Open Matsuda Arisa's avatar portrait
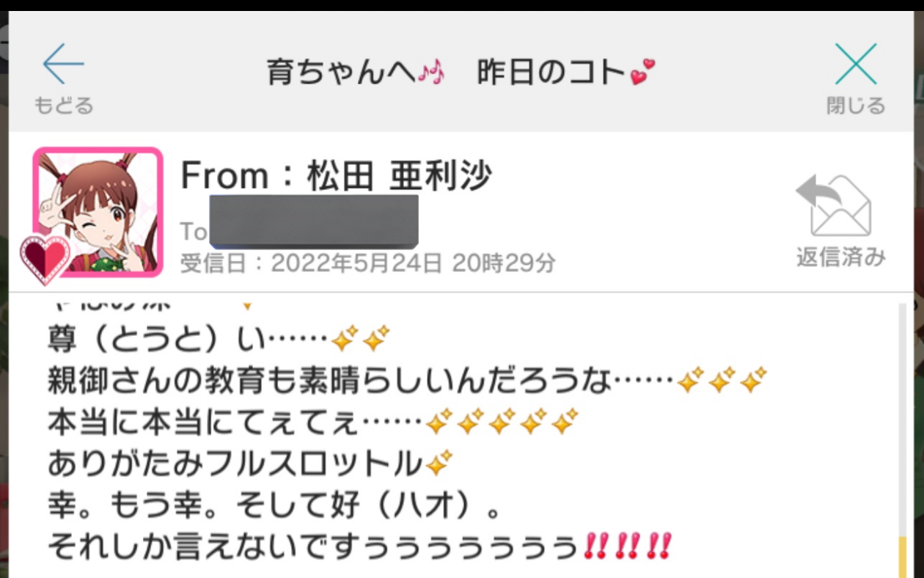This screenshot has width=924, height=578. [x=98, y=212]
